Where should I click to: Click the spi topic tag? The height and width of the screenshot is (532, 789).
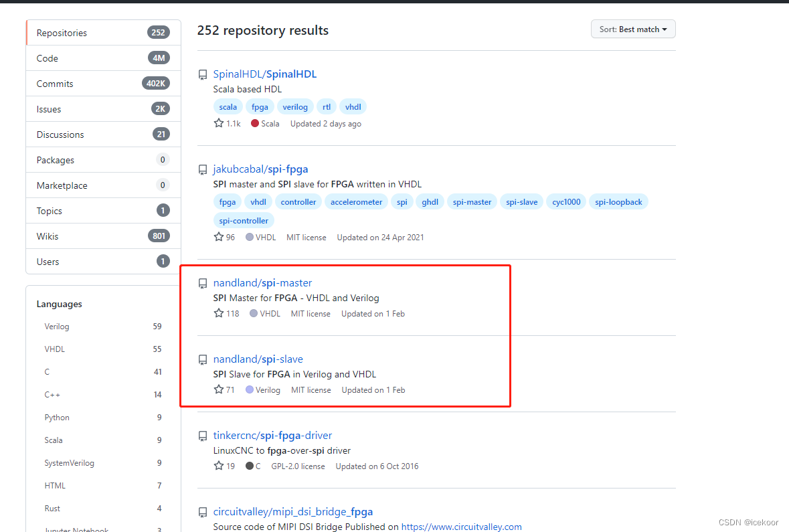402,202
